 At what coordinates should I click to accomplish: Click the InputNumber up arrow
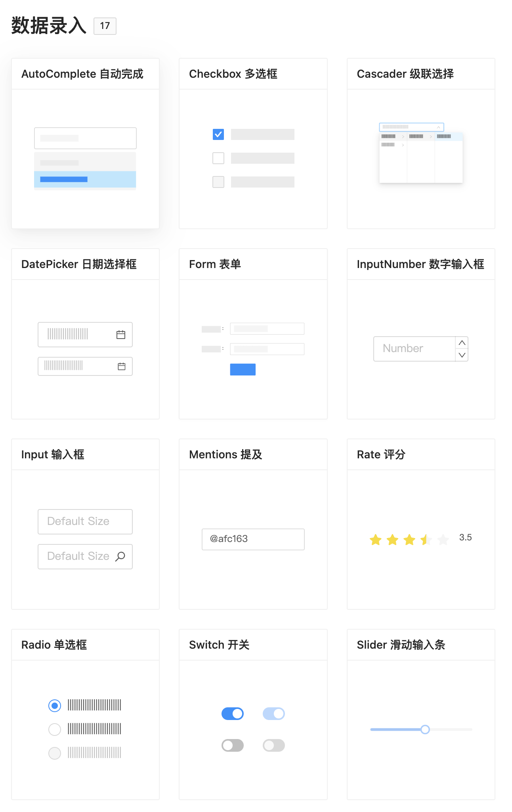(462, 343)
